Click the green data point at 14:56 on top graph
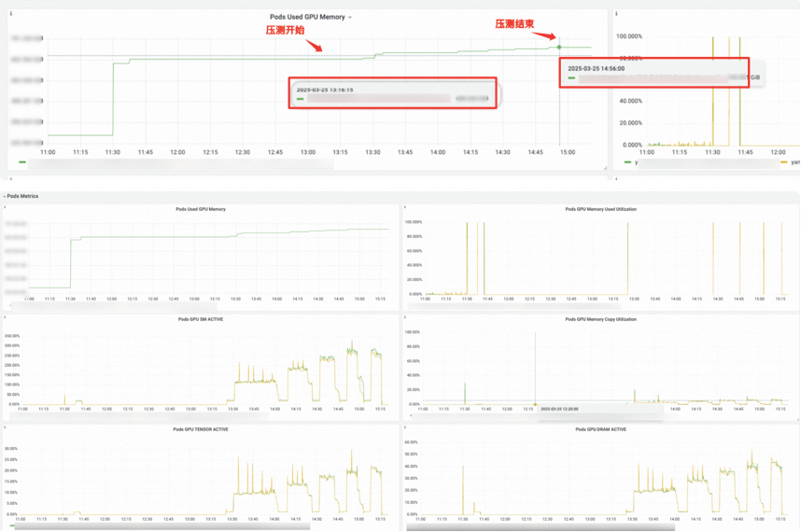The image size is (801, 532). [x=559, y=47]
